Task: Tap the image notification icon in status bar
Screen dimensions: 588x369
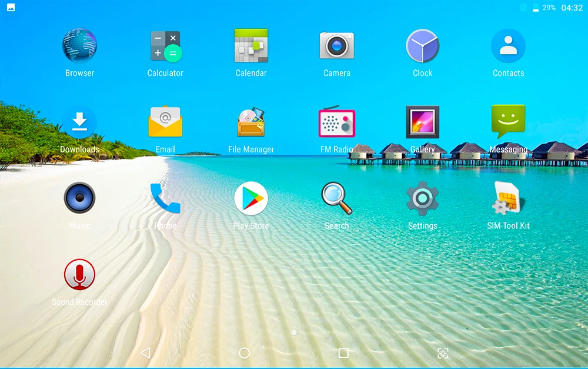Action: click(11, 8)
